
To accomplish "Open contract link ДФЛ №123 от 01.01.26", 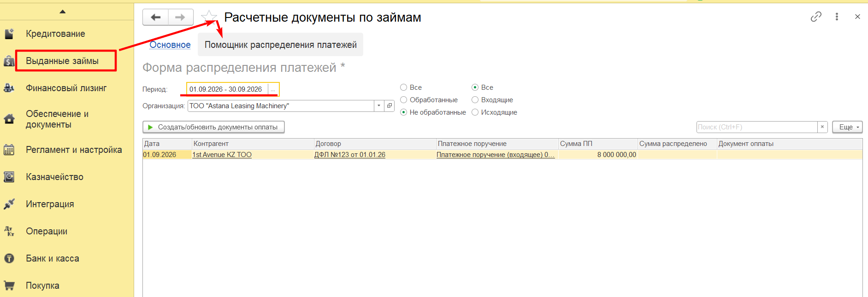I will [350, 155].
